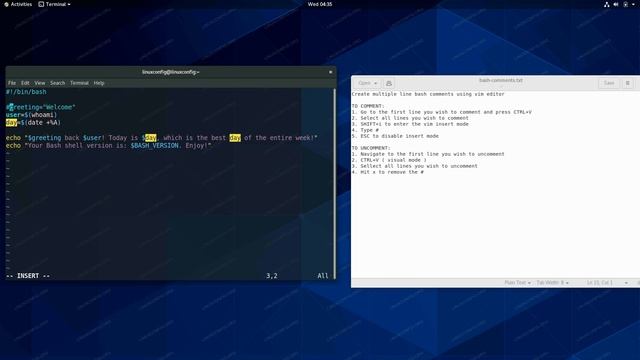Click the network icon in system tray
Screen dimensions: 640x360
point(607,4)
